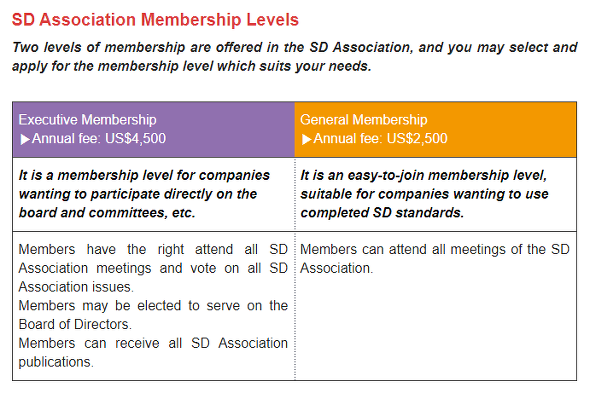Image resolution: width=590 pixels, height=393 pixels.
Task: Click the phrase 'completed SD standards'
Action: pos(382,213)
